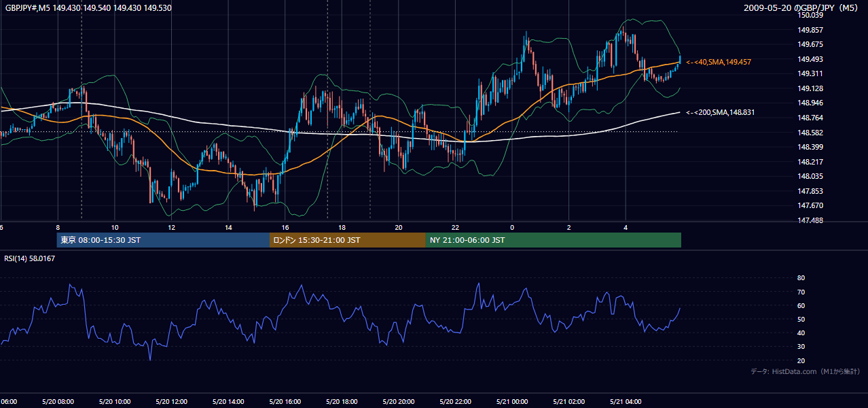Select the NY session bar 21:00-06:00 JST

pyautogui.click(x=554, y=240)
